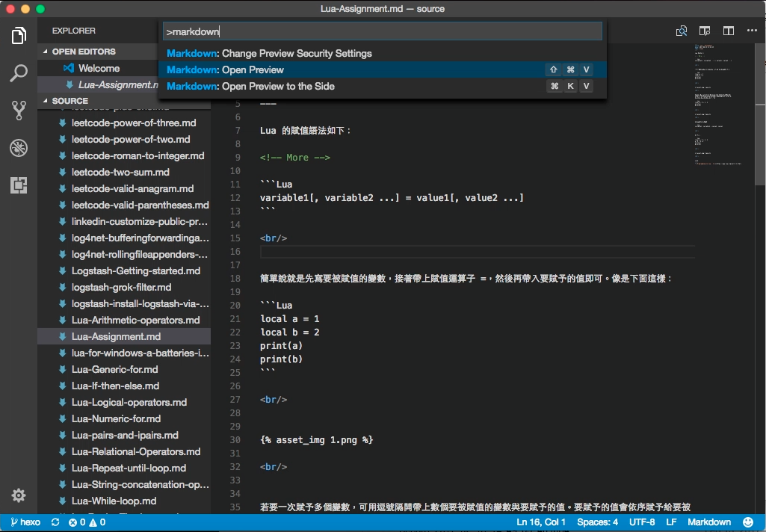Open leetcode-two-sum.md file
The width and height of the screenshot is (766, 532).
pyautogui.click(x=124, y=172)
